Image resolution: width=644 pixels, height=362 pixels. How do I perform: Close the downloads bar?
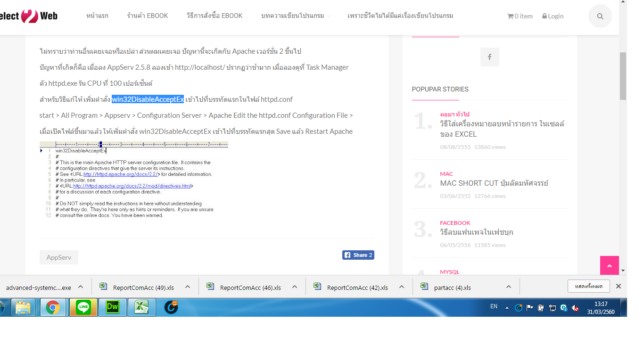pos(619,286)
